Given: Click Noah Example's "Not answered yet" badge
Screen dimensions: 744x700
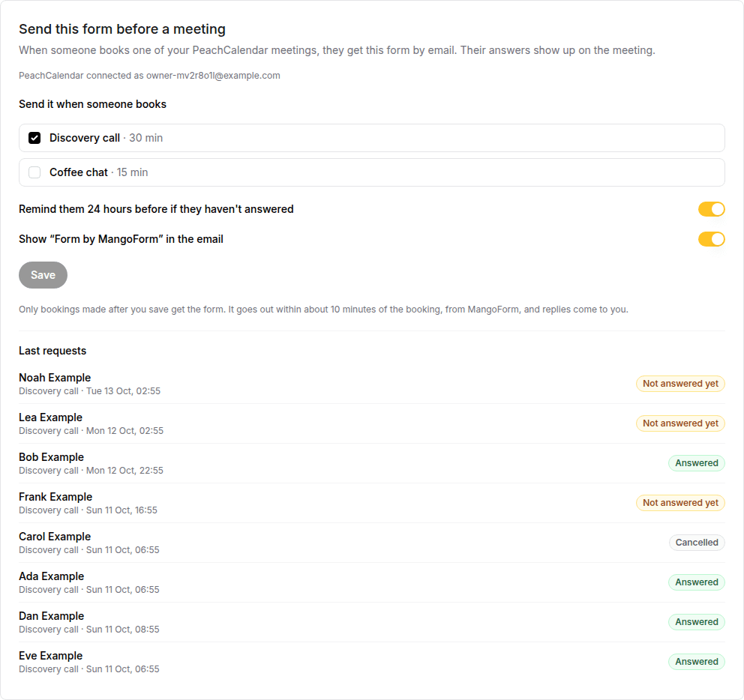Looking at the screenshot, I should (x=680, y=384).
